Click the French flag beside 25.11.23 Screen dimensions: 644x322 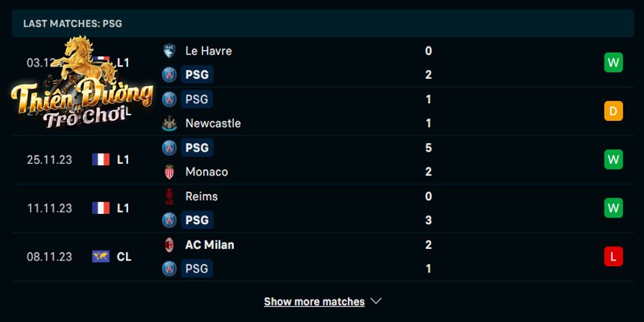pos(101,160)
